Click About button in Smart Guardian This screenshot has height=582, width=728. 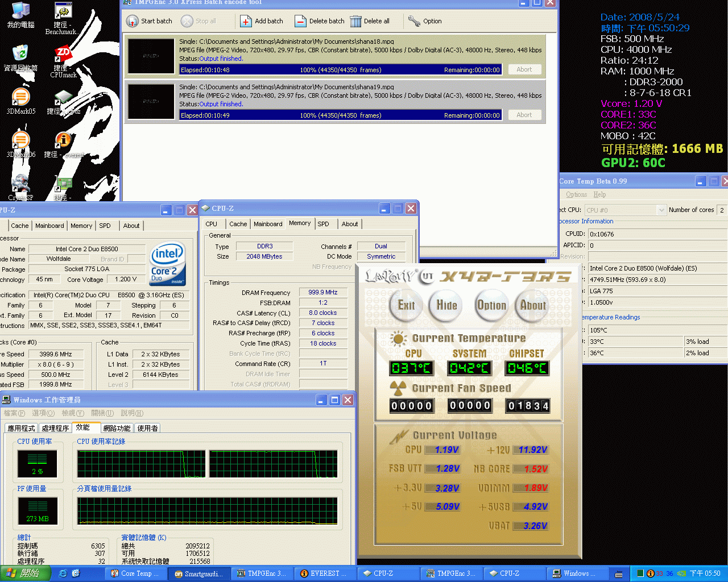pos(532,306)
